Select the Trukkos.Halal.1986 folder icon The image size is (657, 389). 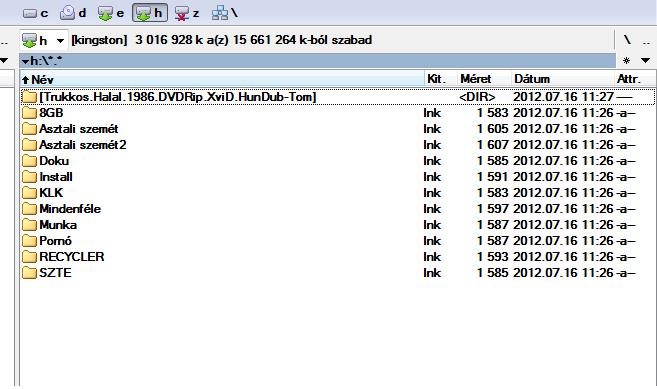tap(29, 97)
